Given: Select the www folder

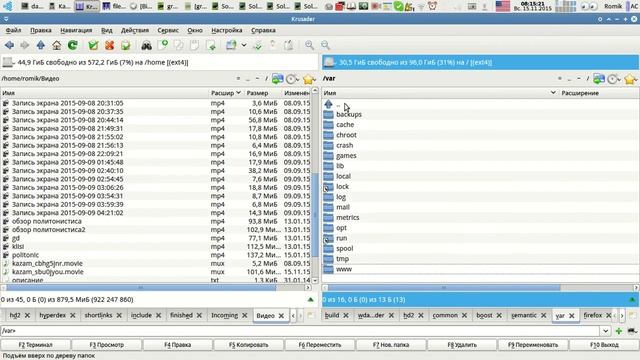Looking at the screenshot, I should (344, 269).
